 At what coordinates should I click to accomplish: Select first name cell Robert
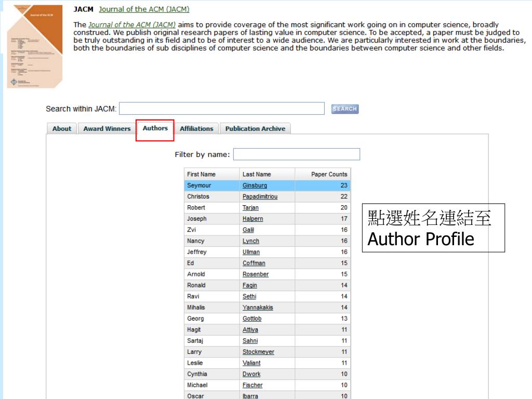pyautogui.click(x=212, y=208)
